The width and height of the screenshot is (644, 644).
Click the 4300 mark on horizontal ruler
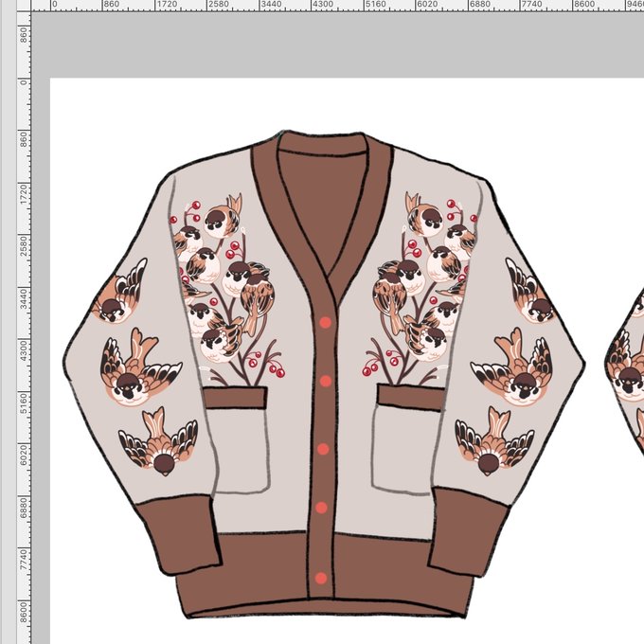[x=323, y=5]
